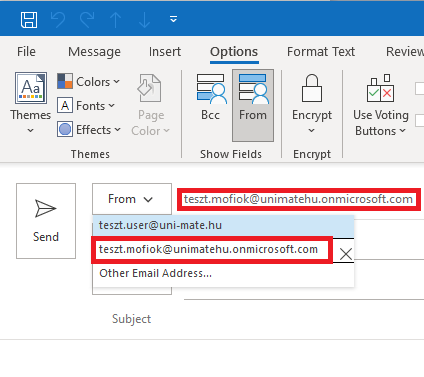Open the Encrypt padlock options
The height and width of the screenshot is (377, 424).
pyautogui.click(x=312, y=104)
